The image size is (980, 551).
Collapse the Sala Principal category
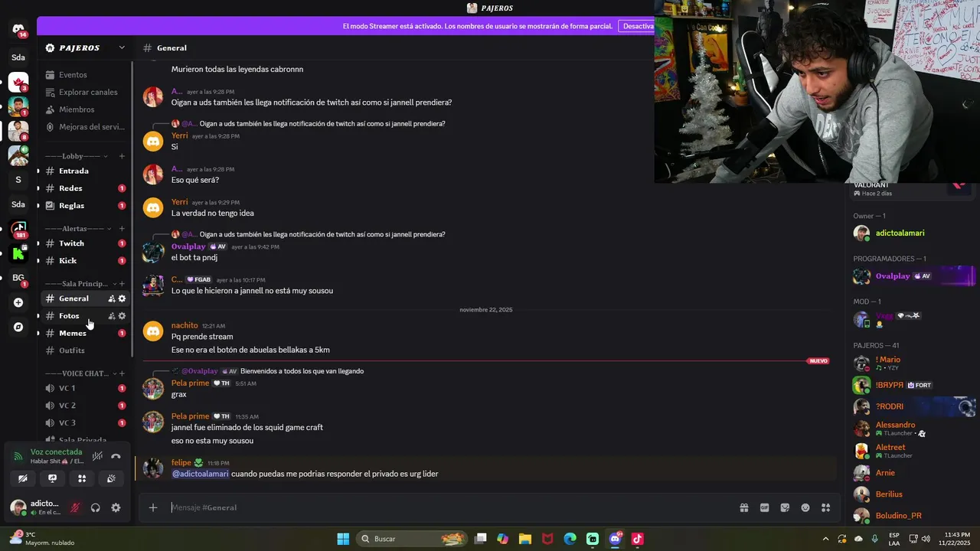point(80,284)
